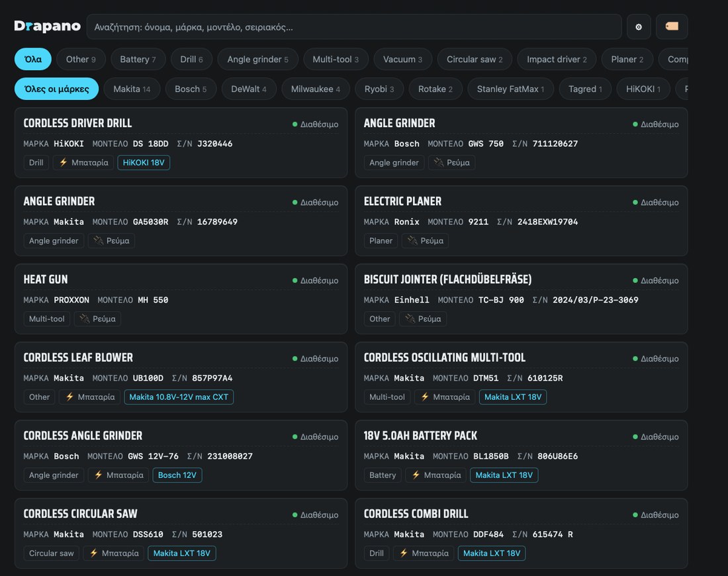The width and height of the screenshot is (728, 576).
Task: Click the HiKOKI 18V battery platform tag
Action: click(144, 163)
